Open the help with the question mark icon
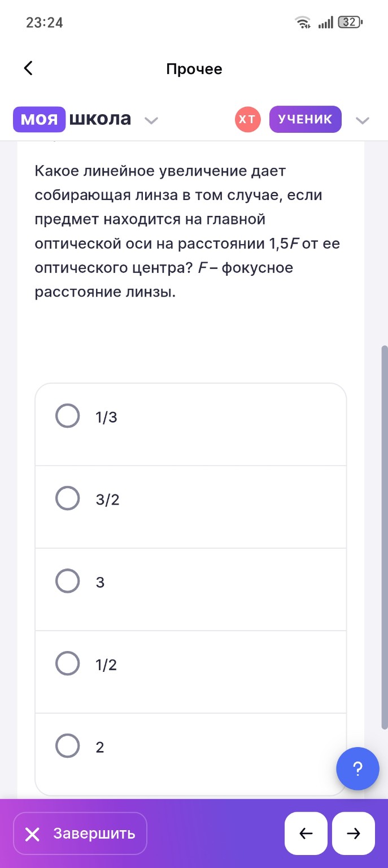The image size is (388, 868). (x=358, y=769)
